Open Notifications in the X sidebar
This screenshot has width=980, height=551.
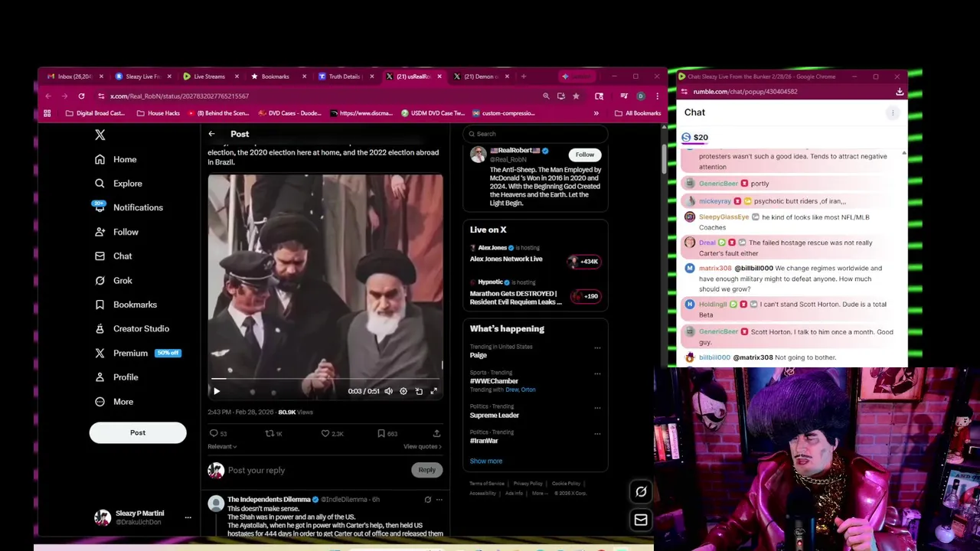[128, 207]
